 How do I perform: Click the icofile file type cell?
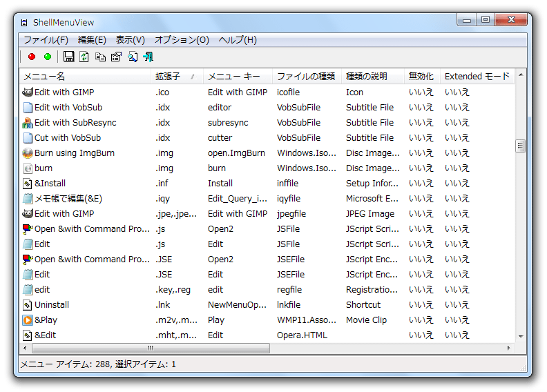[288, 92]
